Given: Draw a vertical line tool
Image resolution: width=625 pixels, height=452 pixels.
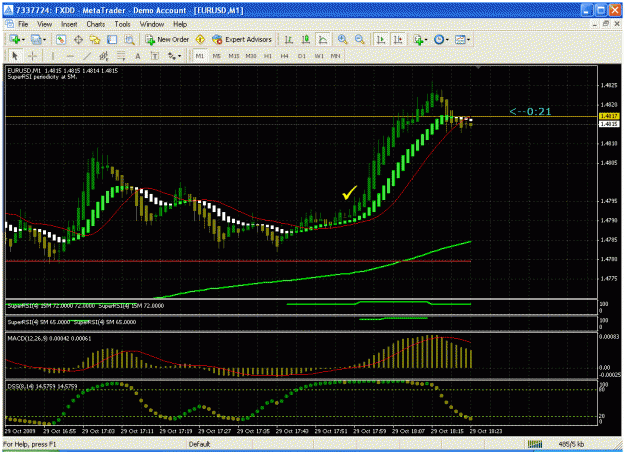Looking at the screenshot, I should click(53, 56).
